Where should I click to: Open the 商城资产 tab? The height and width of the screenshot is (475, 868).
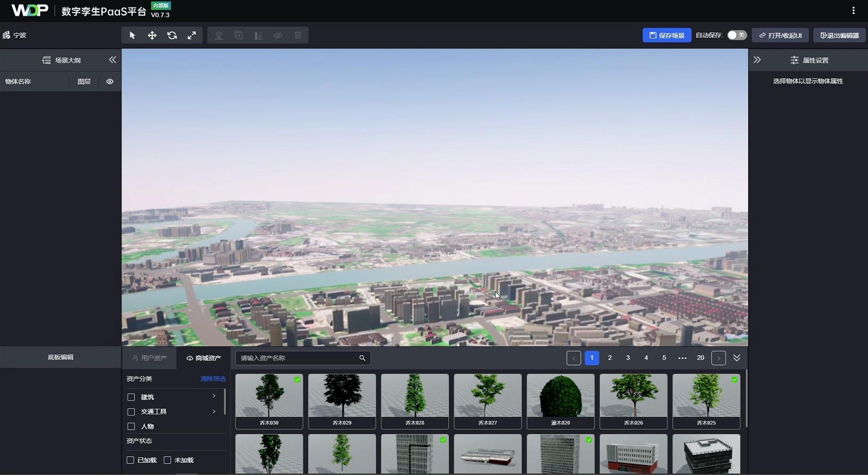tap(203, 358)
